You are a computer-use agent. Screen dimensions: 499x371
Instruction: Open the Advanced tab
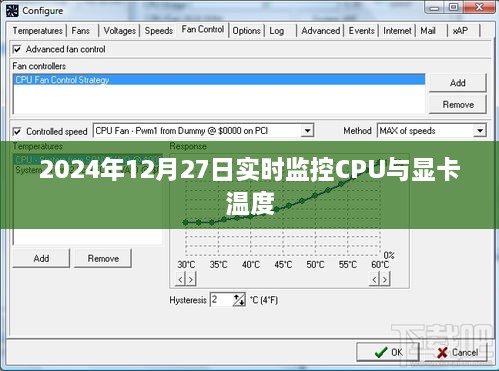click(321, 31)
